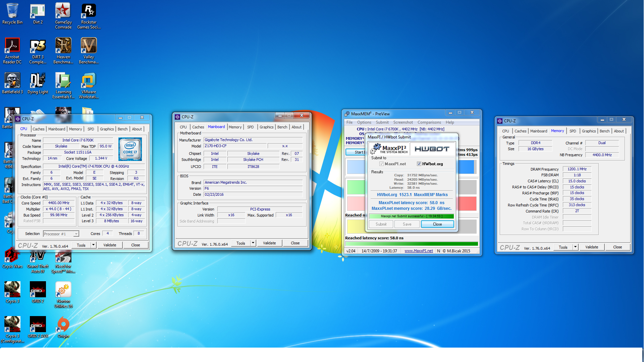
Task: Launch the Crysis 3 shortcut
Action: (x=12, y=292)
